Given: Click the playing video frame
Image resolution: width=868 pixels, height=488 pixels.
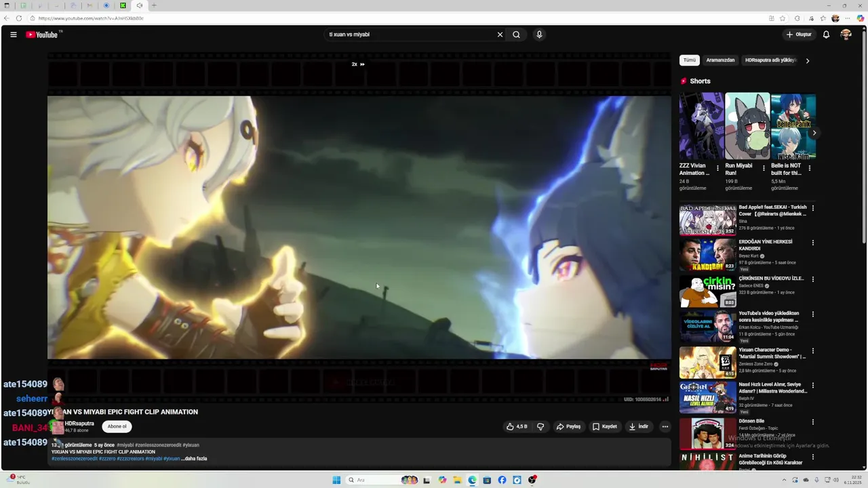Looking at the screenshot, I should pos(359,227).
